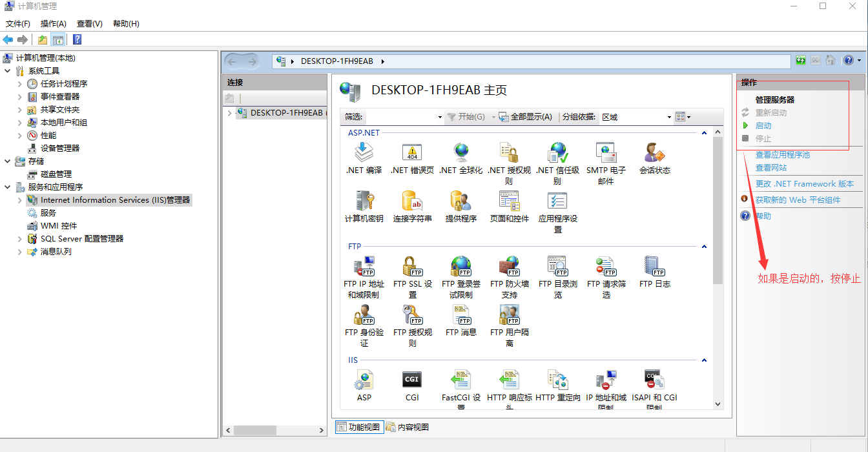Open the 筛选 combo box dropdown arrow
The width and height of the screenshot is (868, 452).
[440, 117]
